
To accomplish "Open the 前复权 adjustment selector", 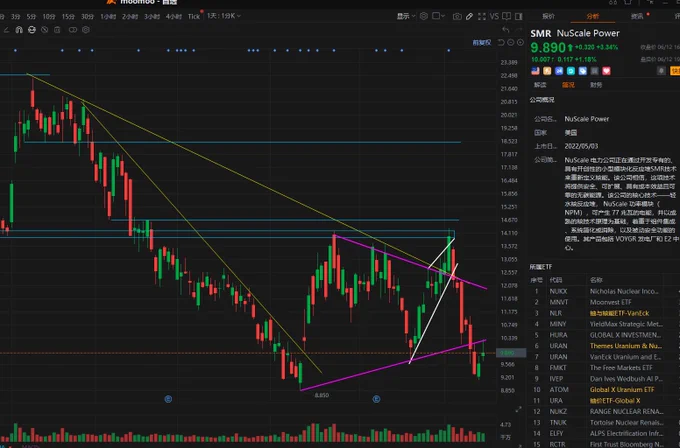I will 481,43.
